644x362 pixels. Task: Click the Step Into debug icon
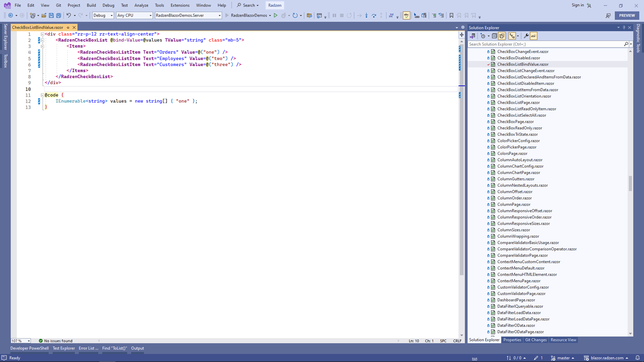[366, 15]
